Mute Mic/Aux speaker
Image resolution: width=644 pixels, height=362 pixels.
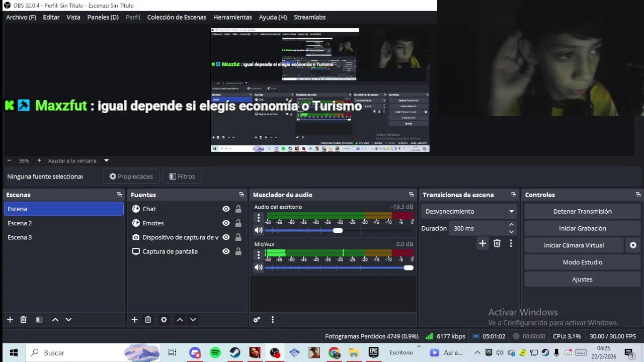[x=259, y=267]
